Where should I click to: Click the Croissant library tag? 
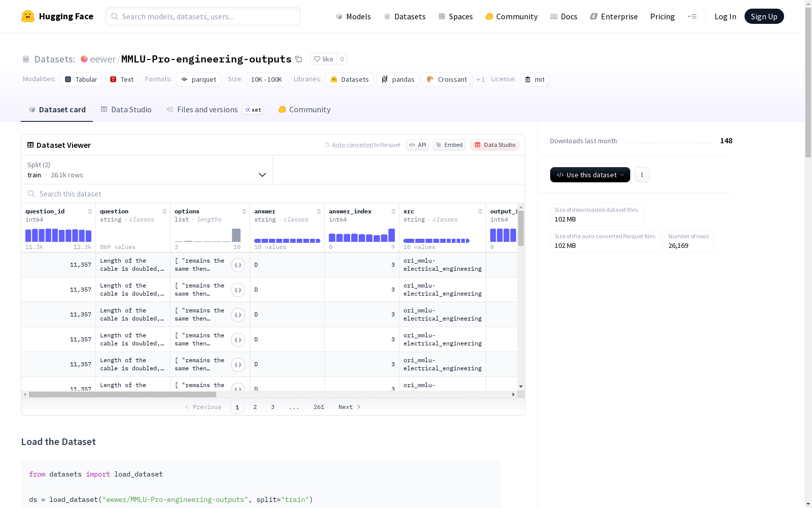tap(447, 79)
